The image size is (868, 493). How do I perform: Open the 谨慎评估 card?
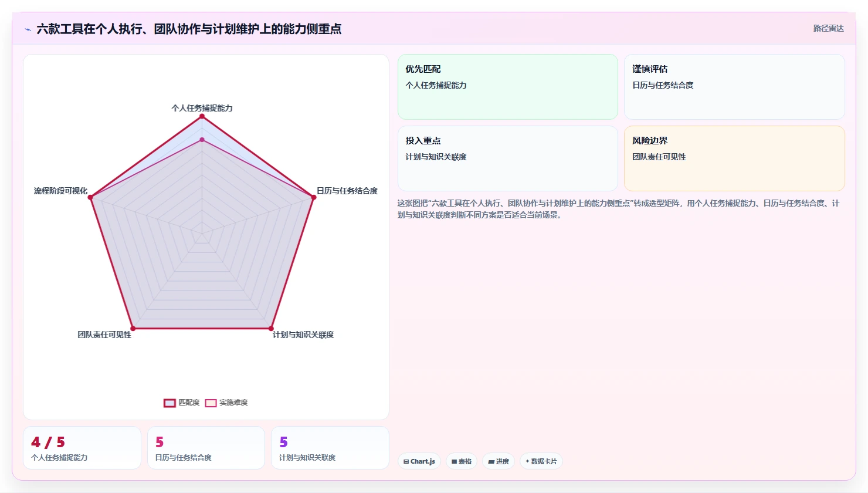734,87
